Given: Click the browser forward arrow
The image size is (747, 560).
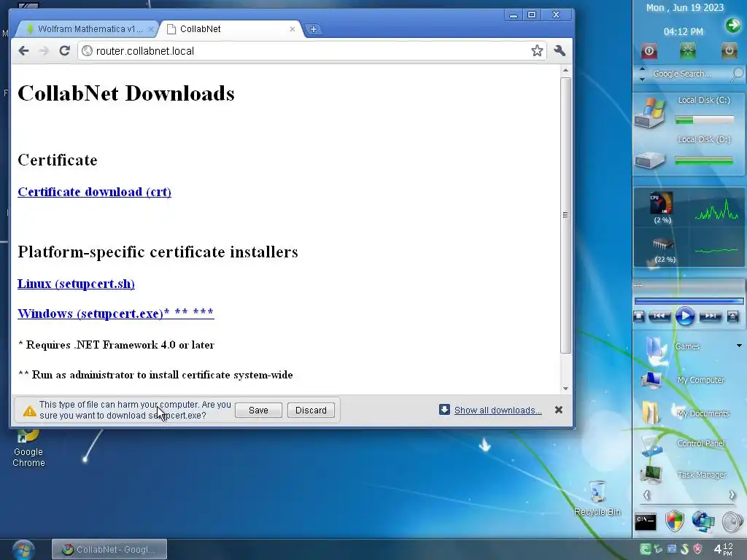Looking at the screenshot, I should point(44,51).
